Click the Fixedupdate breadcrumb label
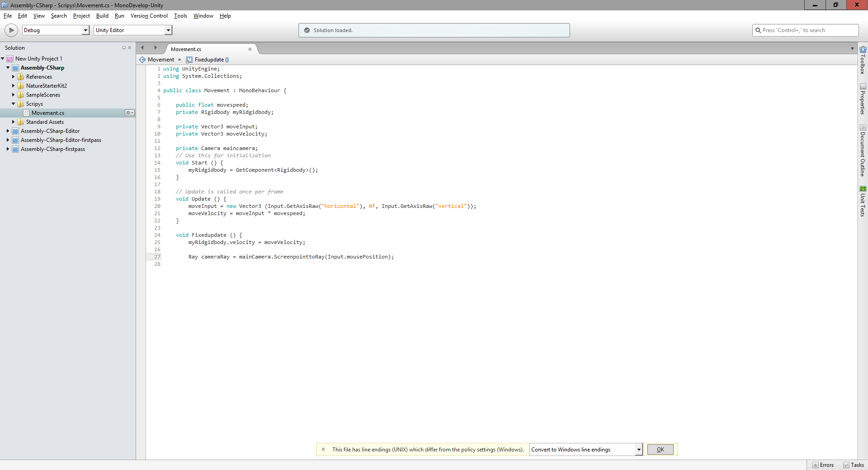This screenshot has width=868, height=470. (212, 60)
